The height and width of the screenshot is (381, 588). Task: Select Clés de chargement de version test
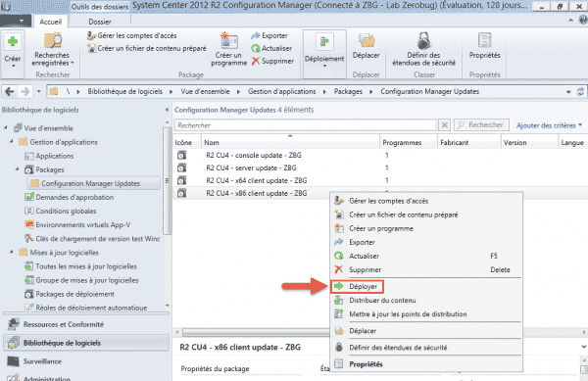click(97, 239)
